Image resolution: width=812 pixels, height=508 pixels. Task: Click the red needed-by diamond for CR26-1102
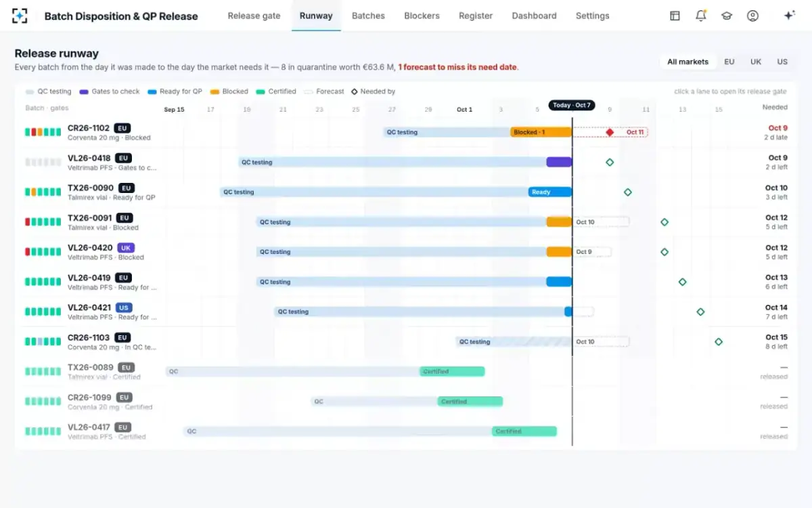click(610, 132)
